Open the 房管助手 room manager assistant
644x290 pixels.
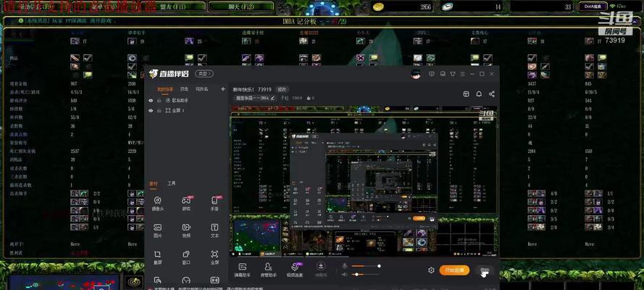tap(268, 270)
